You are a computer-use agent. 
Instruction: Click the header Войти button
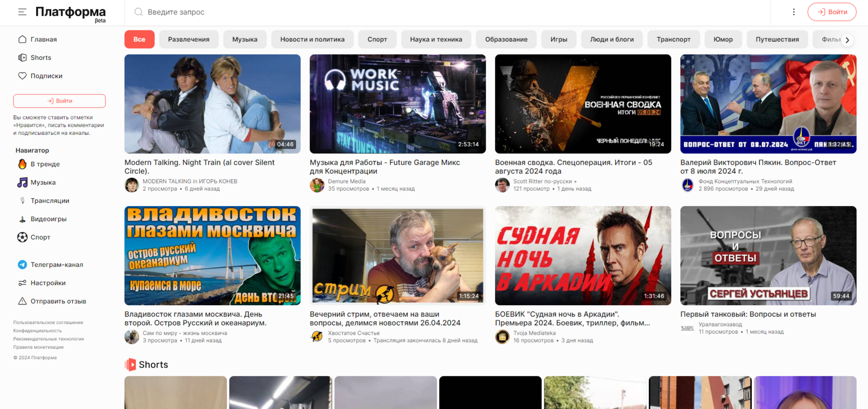[x=832, y=12]
